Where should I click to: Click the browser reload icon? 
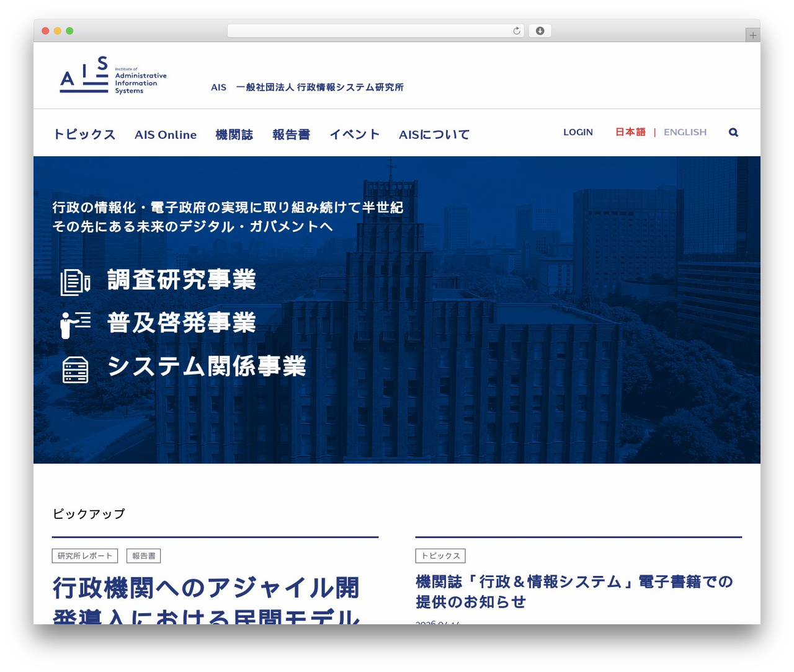517,31
